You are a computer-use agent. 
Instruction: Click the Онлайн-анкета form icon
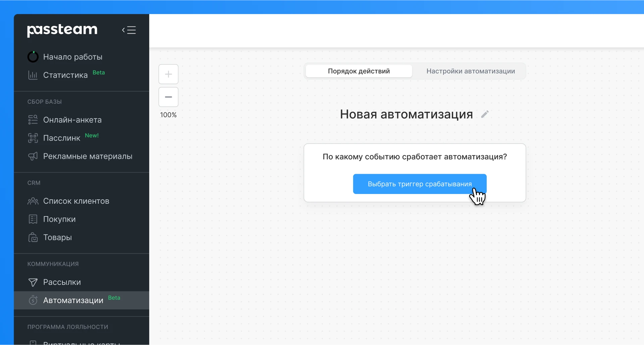tap(33, 120)
